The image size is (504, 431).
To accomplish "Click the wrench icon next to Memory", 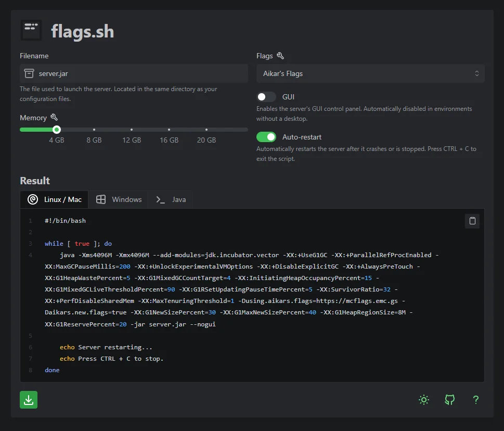I will pos(54,118).
